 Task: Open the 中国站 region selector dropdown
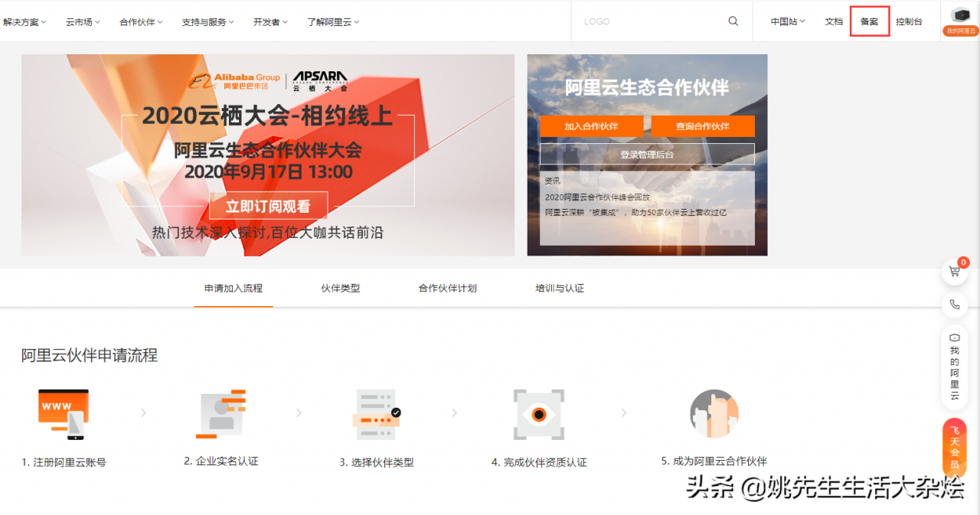[x=789, y=21]
